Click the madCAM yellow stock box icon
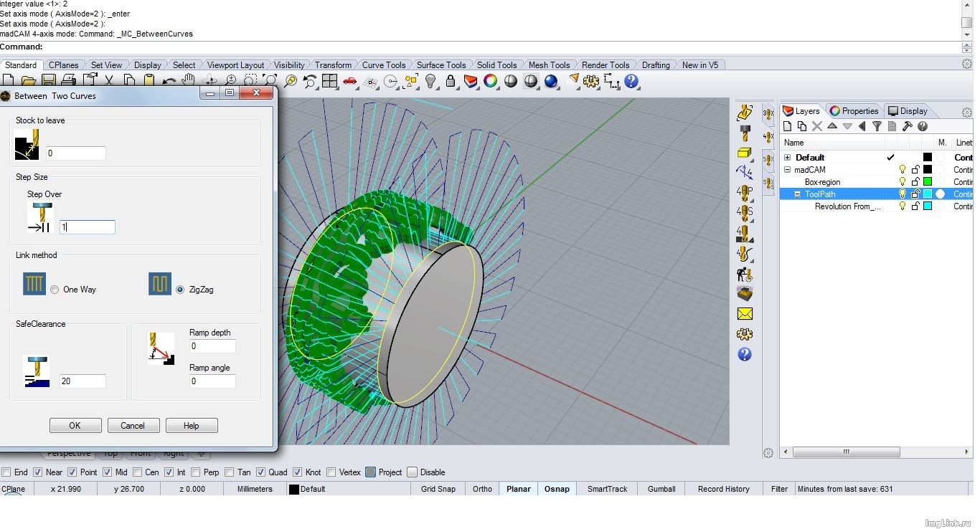Image resolution: width=980 pixels, height=529 pixels. coord(745,152)
